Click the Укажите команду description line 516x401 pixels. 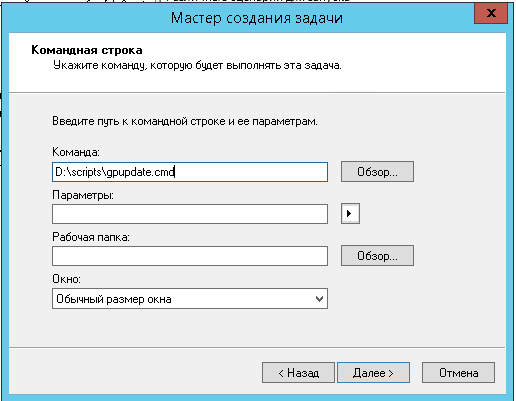pos(197,65)
